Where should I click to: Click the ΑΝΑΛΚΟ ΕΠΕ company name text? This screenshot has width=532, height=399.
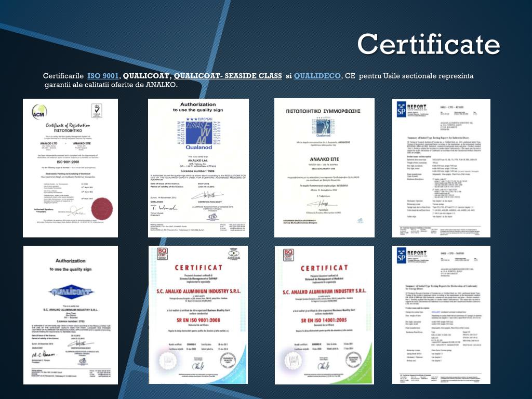(x=324, y=159)
